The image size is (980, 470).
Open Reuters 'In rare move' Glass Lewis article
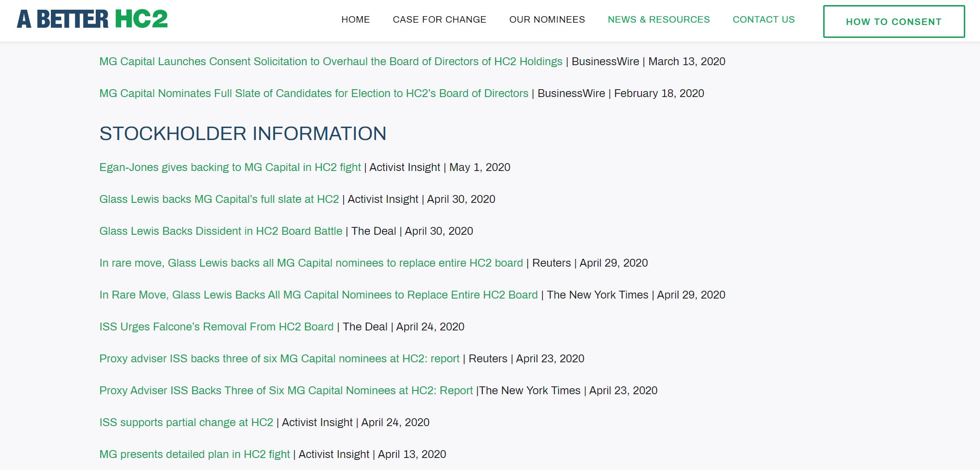click(x=311, y=263)
